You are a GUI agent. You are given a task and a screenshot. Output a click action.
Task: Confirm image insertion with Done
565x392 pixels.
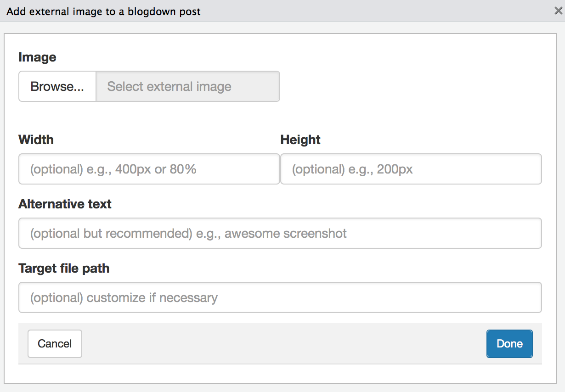point(509,343)
